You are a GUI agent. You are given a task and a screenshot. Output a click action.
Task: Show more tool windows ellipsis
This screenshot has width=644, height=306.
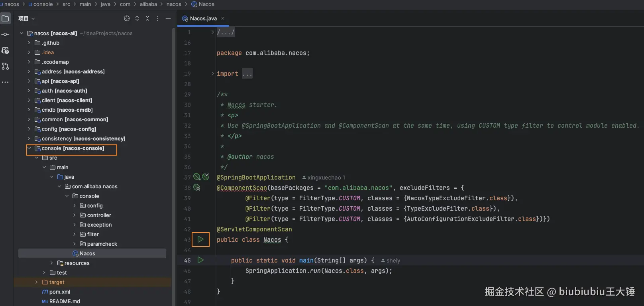point(5,82)
